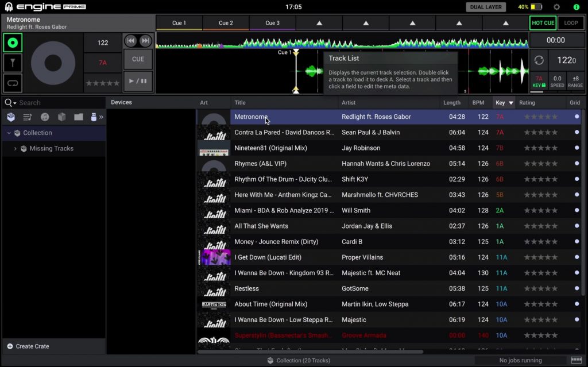
Task: Click the sync arrows icon
Action: pos(539,60)
